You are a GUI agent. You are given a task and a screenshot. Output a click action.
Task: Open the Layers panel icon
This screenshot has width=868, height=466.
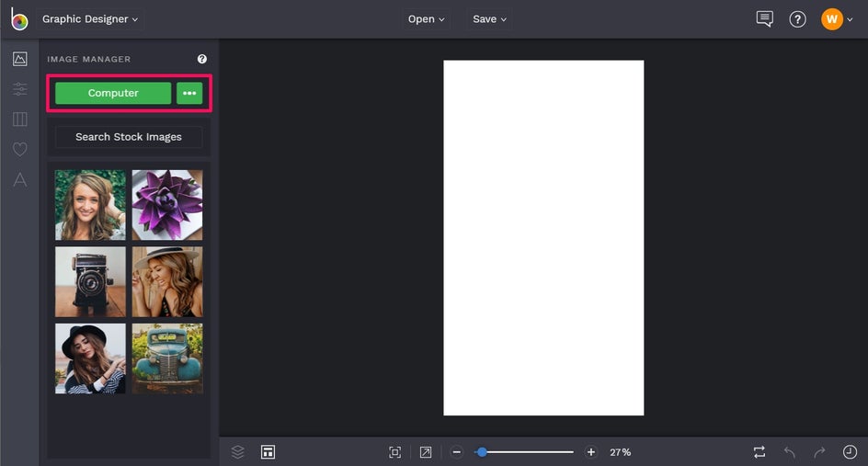coord(237,452)
